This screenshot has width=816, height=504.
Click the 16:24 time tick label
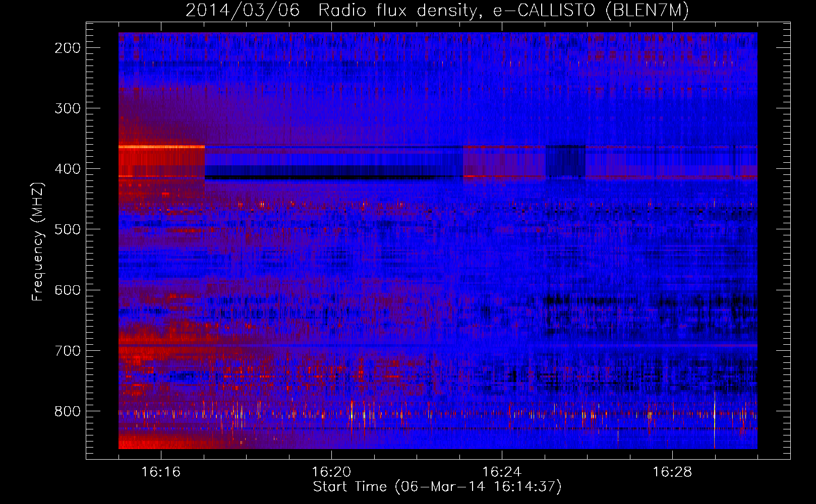point(502,472)
